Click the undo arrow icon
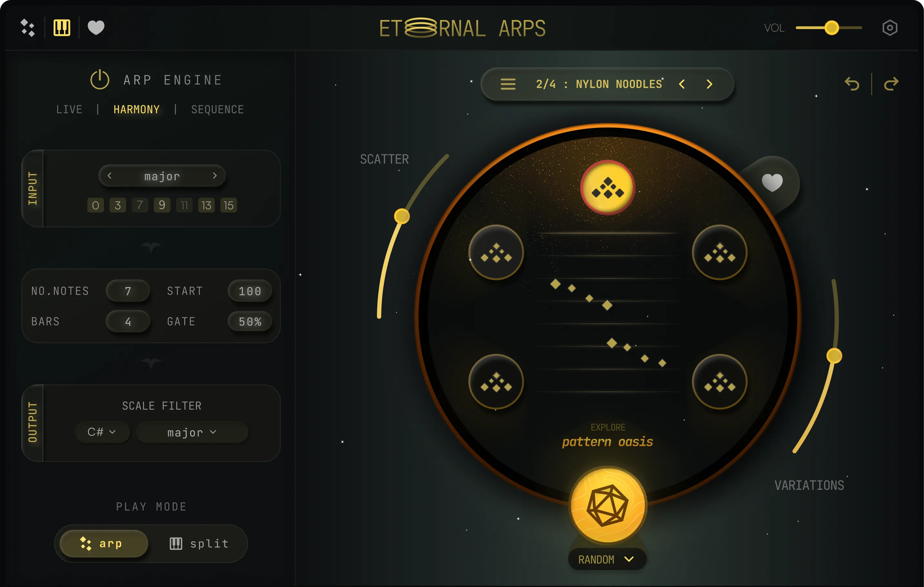This screenshot has height=587, width=924. tap(852, 84)
